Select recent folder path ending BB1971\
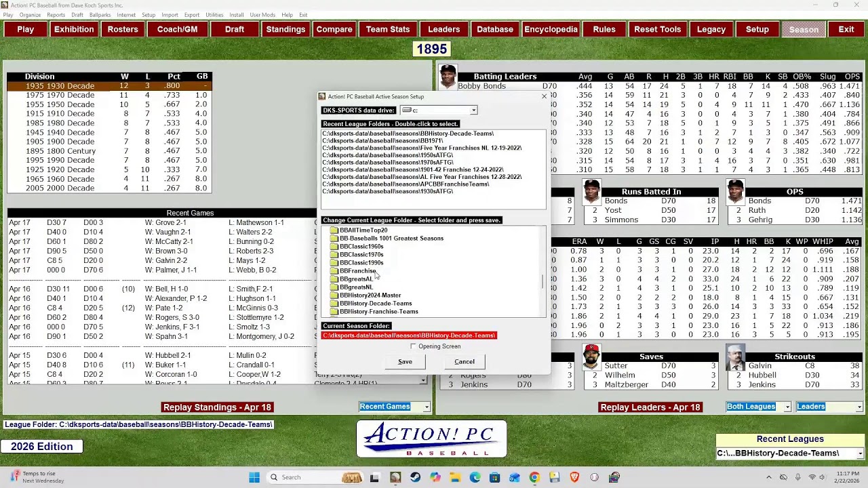This screenshot has width=868, height=488. coord(382,141)
